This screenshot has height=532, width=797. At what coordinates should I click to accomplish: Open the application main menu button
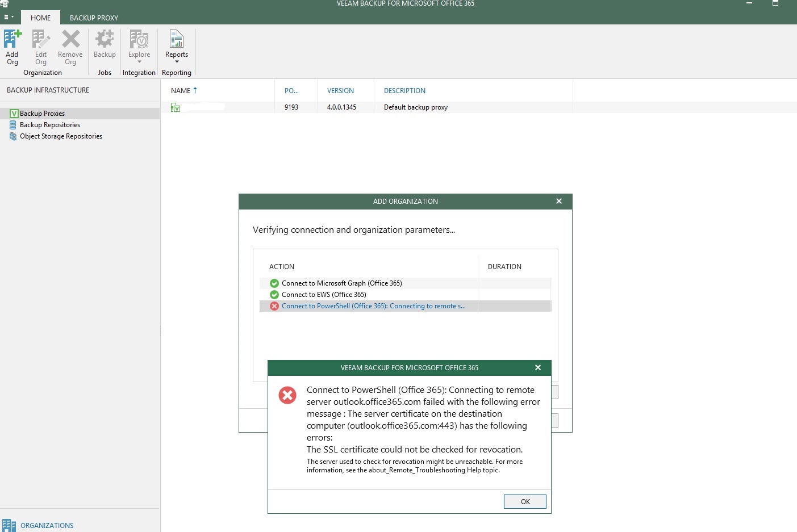tap(9, 17)
